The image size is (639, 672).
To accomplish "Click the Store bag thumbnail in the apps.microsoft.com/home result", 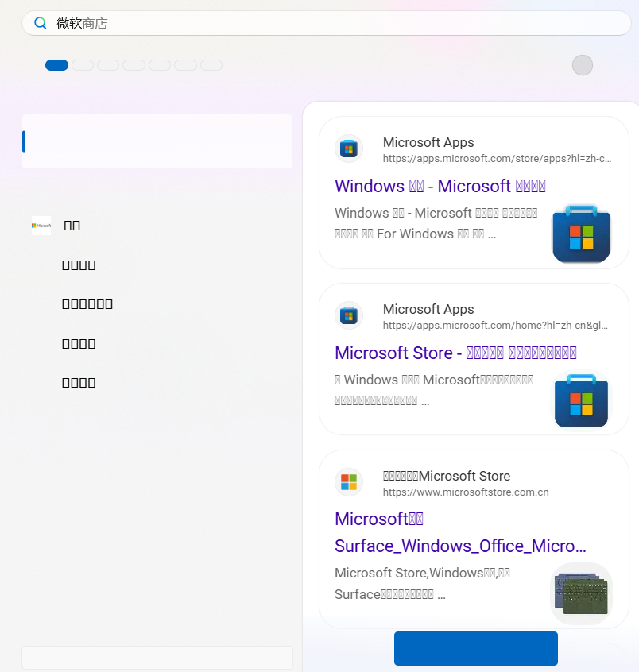I will tap(582, 400).
